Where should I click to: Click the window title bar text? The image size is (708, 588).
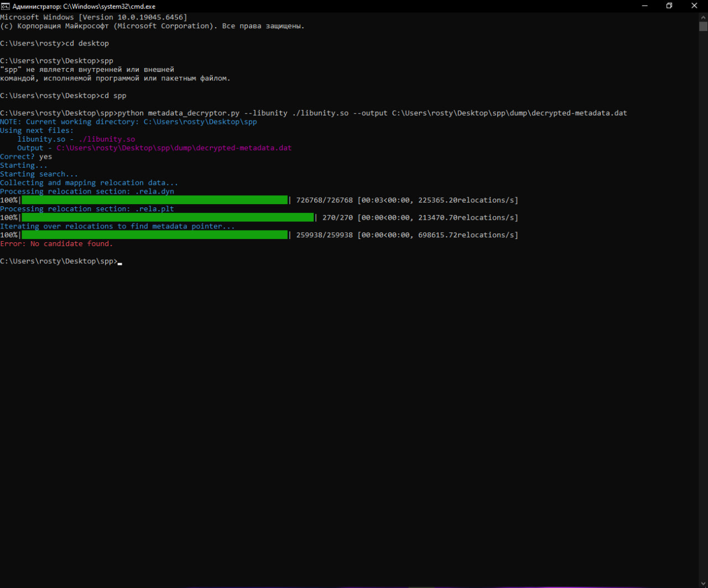click(x=84, y=6)
